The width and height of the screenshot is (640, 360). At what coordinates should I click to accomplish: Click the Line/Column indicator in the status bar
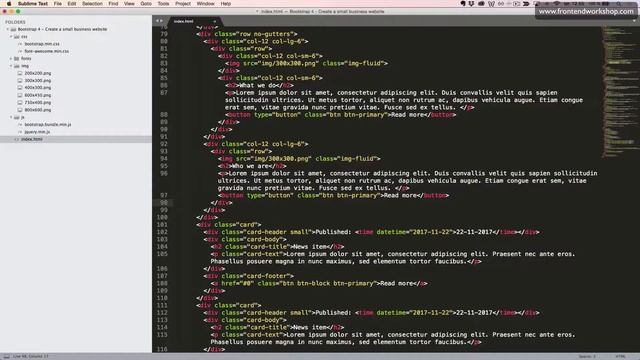(x=30, y=356)
